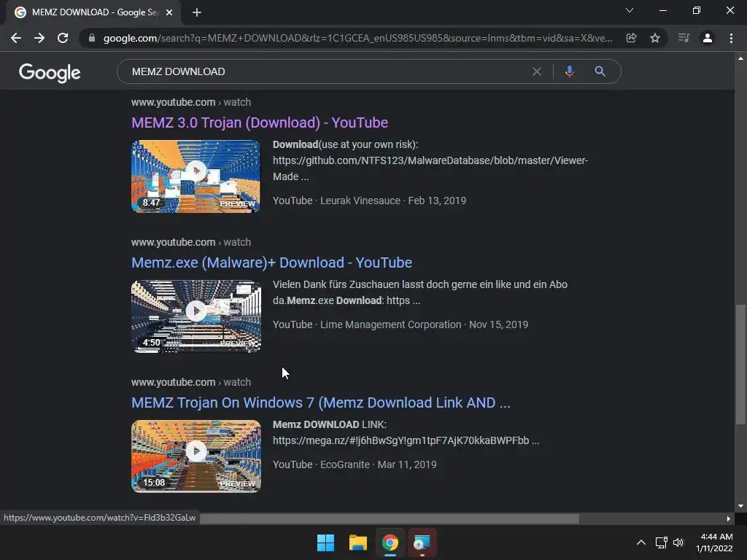
Task: Open the media controls icon
Action: pos(684,38)
